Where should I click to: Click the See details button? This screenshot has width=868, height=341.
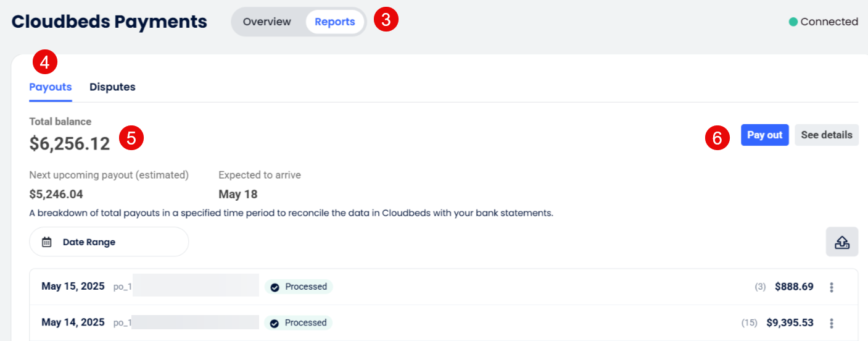point(826,135)
